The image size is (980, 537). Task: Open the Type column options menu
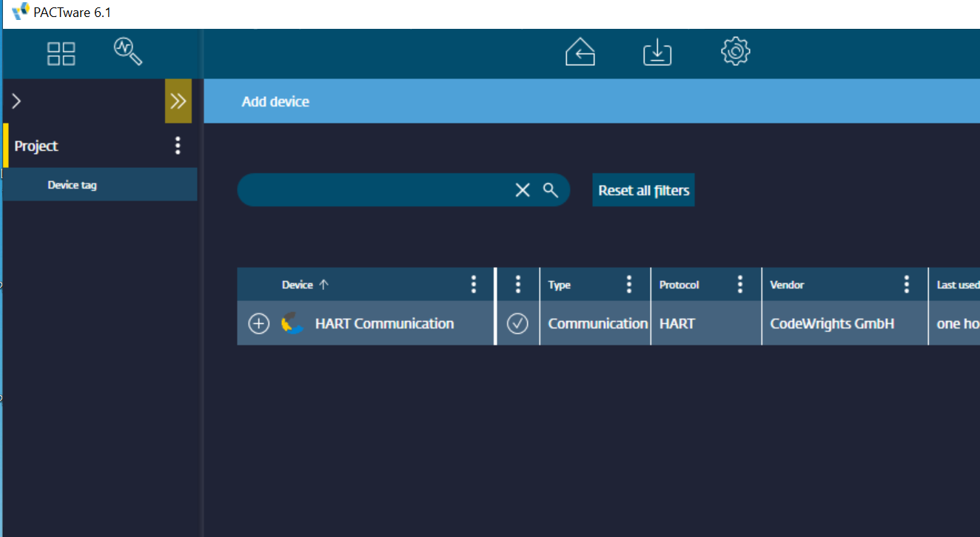629,285
